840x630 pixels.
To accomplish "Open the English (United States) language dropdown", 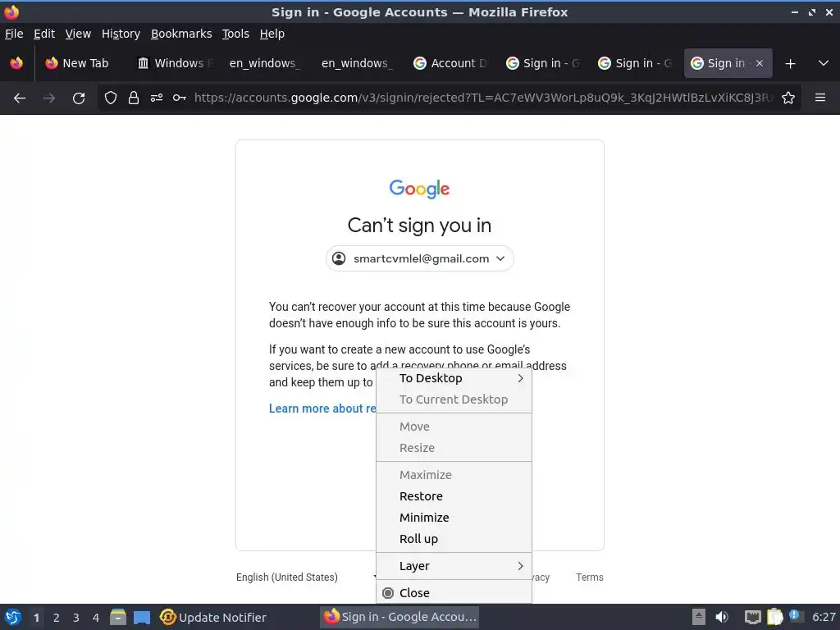I will click(x=305, y=577).
